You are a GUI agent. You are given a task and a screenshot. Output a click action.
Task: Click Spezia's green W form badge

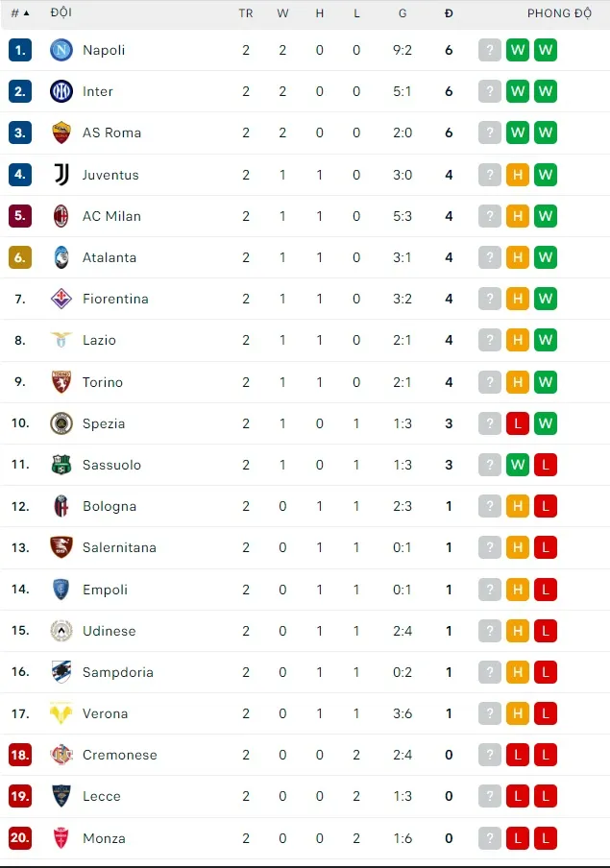click(546, 423)
